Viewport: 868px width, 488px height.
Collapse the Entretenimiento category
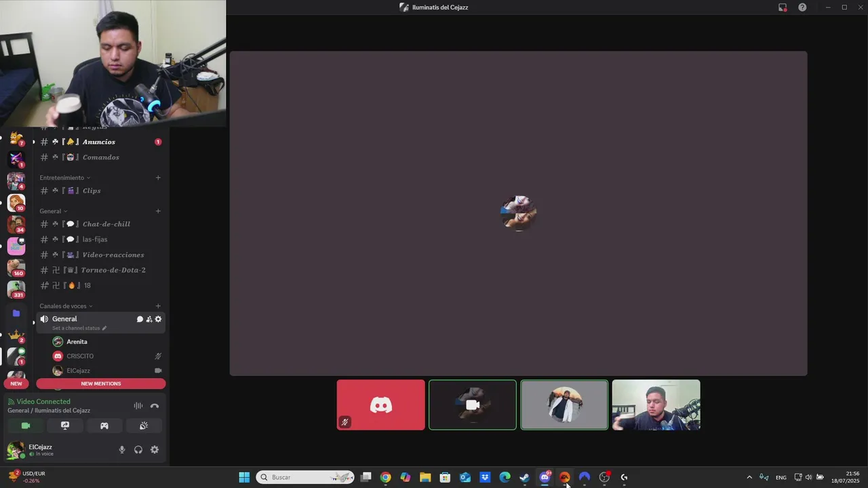64,178
